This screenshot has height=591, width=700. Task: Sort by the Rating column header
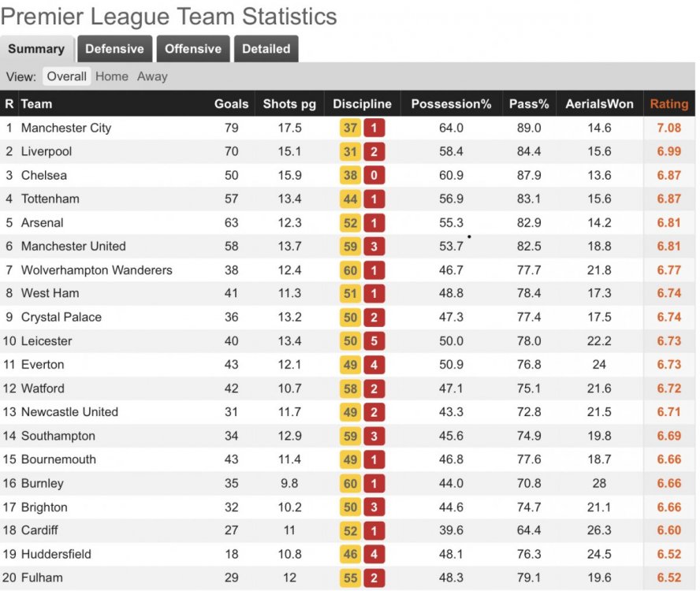pos(668,104)
